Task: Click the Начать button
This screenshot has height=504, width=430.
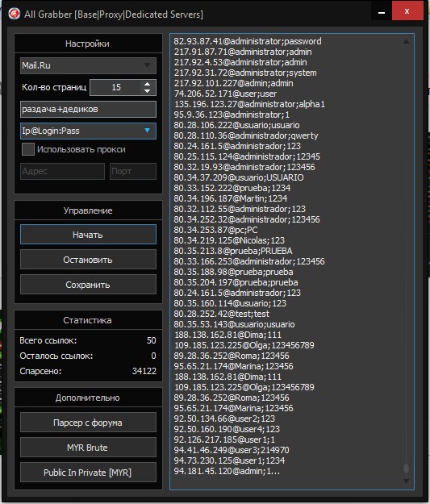Action: click(x=88, y=235)
